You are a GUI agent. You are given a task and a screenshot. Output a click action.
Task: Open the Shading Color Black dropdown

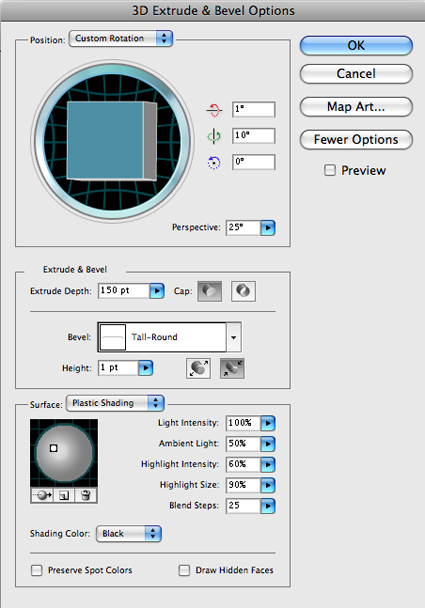click(129, 534)
